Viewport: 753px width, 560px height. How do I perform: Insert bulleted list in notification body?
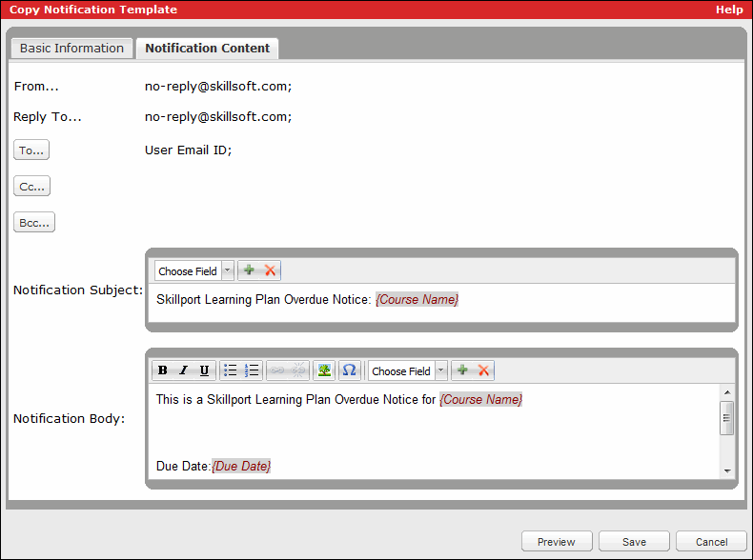pyautogui.click(x=231, y=370)
